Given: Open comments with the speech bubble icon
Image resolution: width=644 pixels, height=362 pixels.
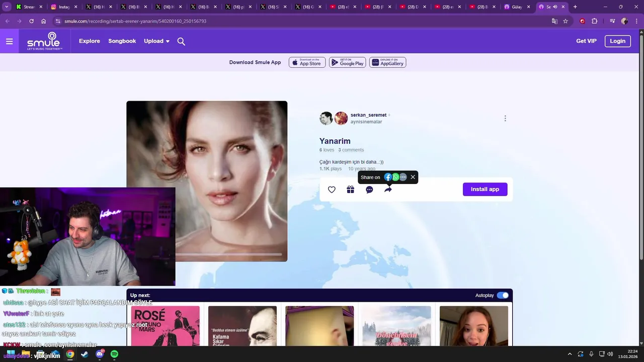Looking at the screenshot, I should pos(369,190).
